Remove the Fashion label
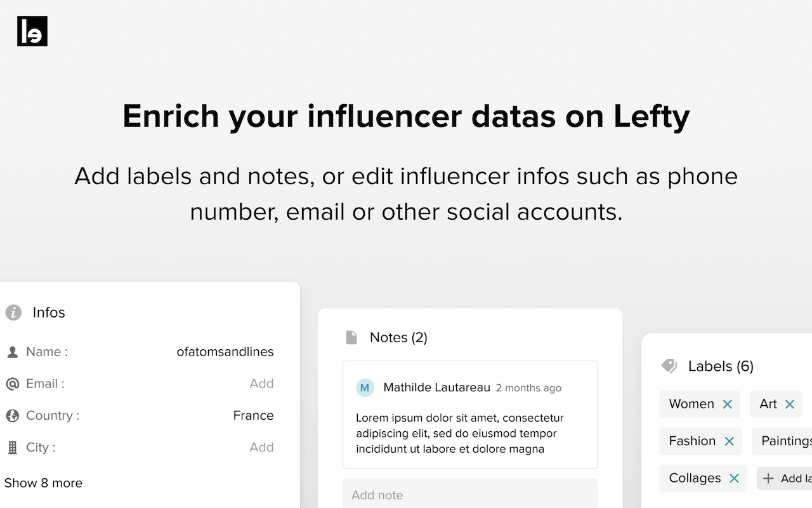 (x=730, y=441)
